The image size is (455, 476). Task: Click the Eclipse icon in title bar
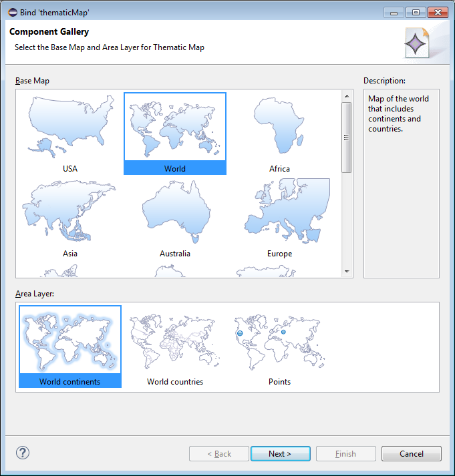13,13
